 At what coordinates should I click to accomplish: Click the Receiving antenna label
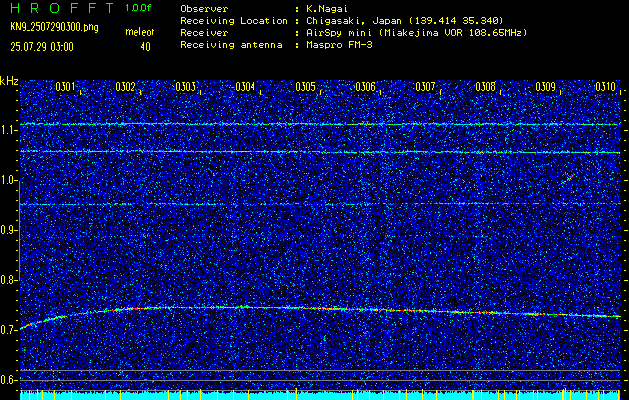tap(231, 45)
